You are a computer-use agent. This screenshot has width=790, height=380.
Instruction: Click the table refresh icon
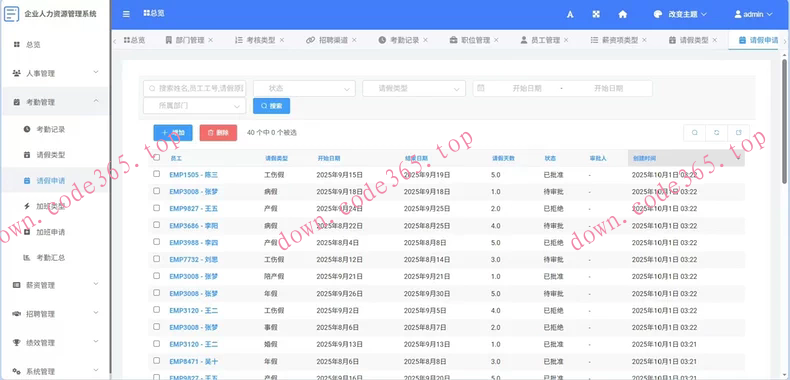(716, 133)
